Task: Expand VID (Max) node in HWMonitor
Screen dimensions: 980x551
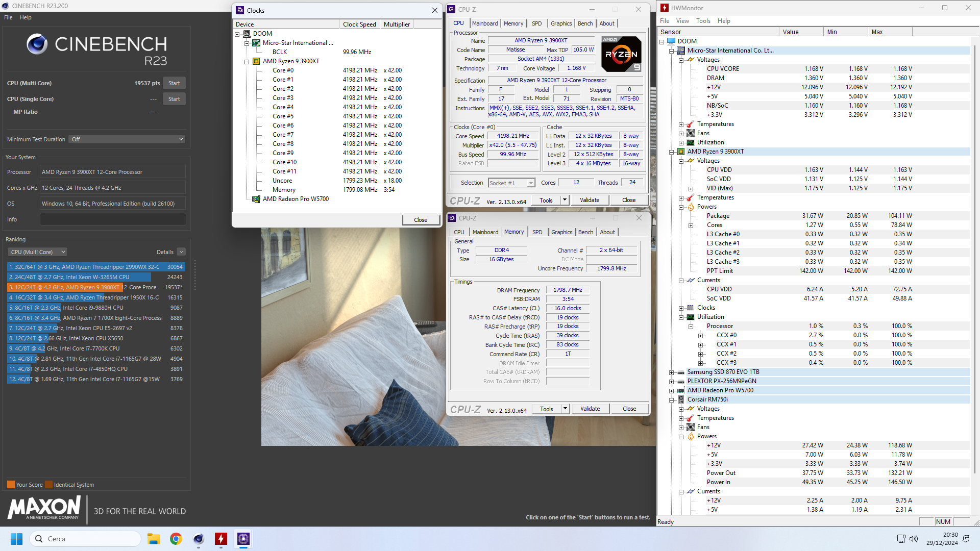Action: pyautogui.click(x=691, y=189)
